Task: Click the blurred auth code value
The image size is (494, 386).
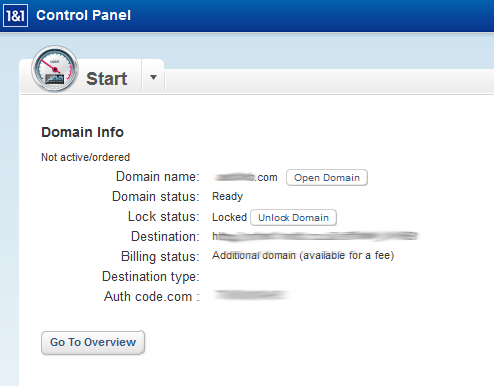Action: tap(252, 295)
